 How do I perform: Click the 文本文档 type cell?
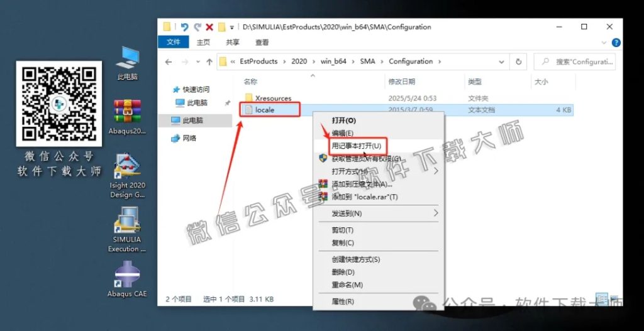481,110
